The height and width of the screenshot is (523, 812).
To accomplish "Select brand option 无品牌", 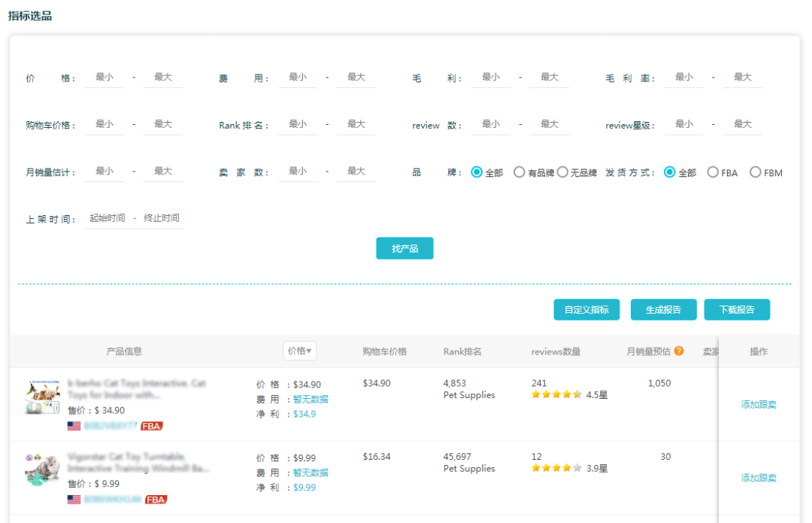I will [x=562, y=172].
